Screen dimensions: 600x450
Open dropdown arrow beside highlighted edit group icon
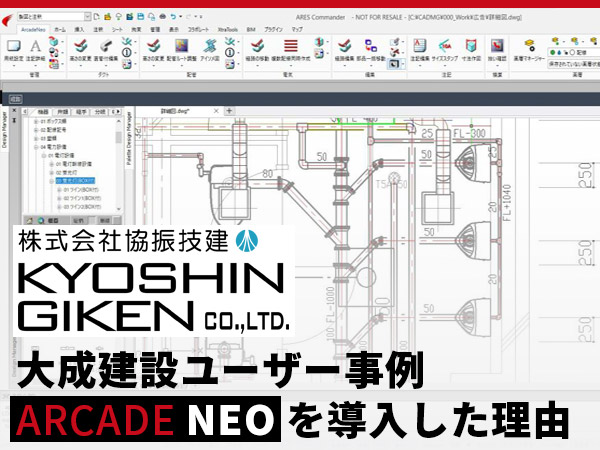pos(403,64)
